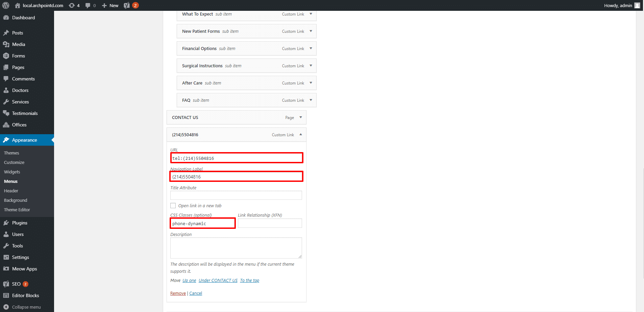Click the Comments sidebar icon

[x=6, y=79]
